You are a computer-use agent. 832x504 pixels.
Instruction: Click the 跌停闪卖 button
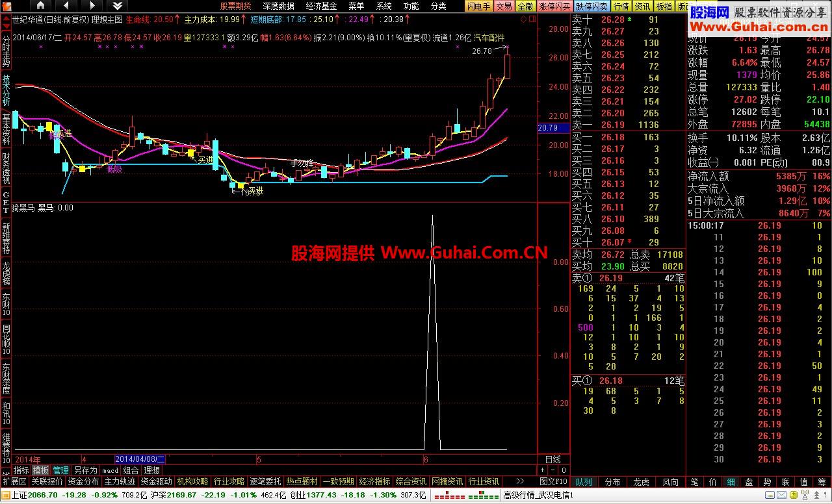coord(592,6)
